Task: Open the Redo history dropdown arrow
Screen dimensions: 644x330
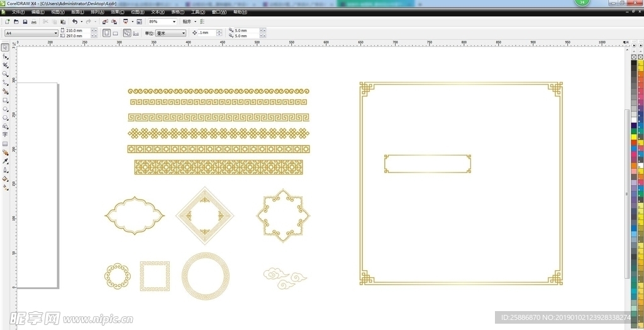Action: tap(96, 21)
